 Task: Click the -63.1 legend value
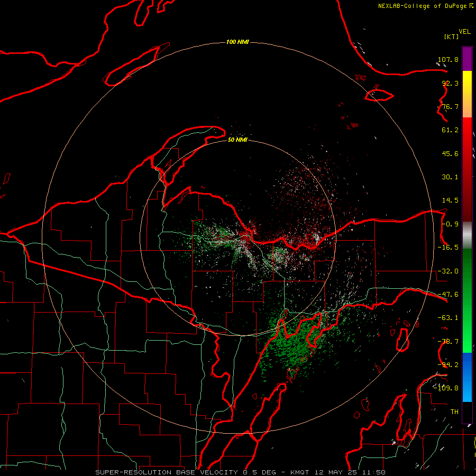point(448,318)
